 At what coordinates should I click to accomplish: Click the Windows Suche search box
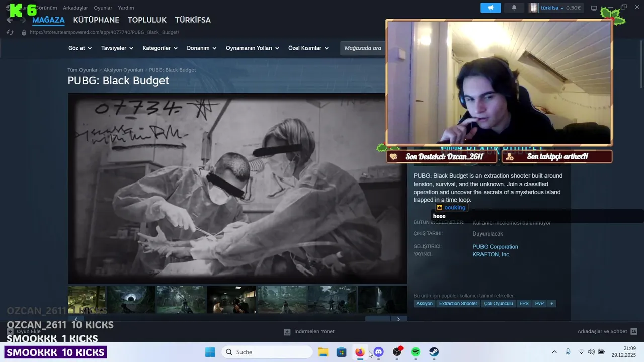coord(267,352)
